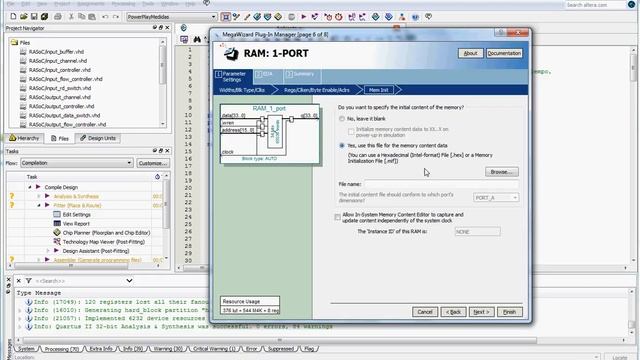Open the PowerPlayMedidas project dropdown
640x360 pixels.
point(171,17)
